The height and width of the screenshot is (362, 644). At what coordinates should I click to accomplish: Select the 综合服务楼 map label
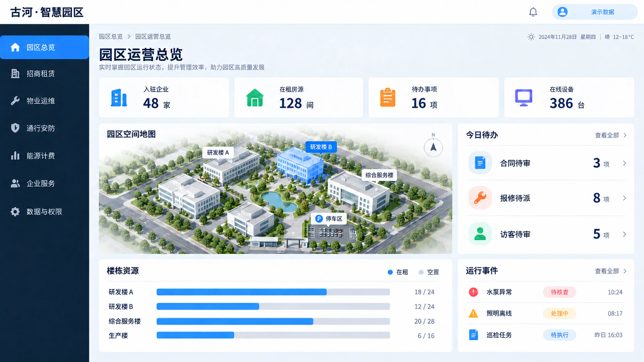click(379, 175)
